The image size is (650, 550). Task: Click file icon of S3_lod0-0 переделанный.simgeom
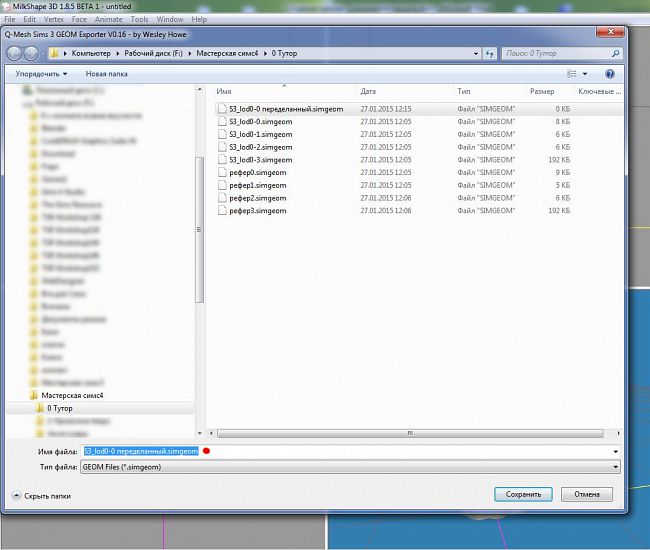click(x=222, y=109)
